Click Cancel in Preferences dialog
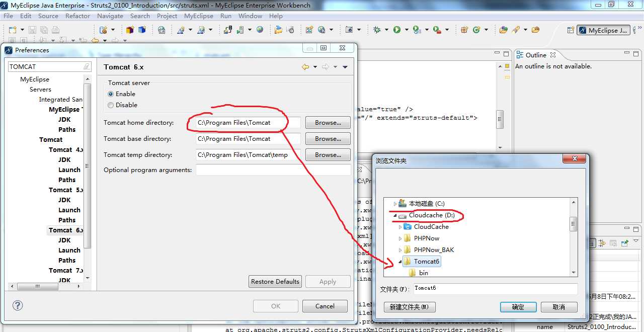The height and width of the screenshot is (332, 644). pos(325,306)
